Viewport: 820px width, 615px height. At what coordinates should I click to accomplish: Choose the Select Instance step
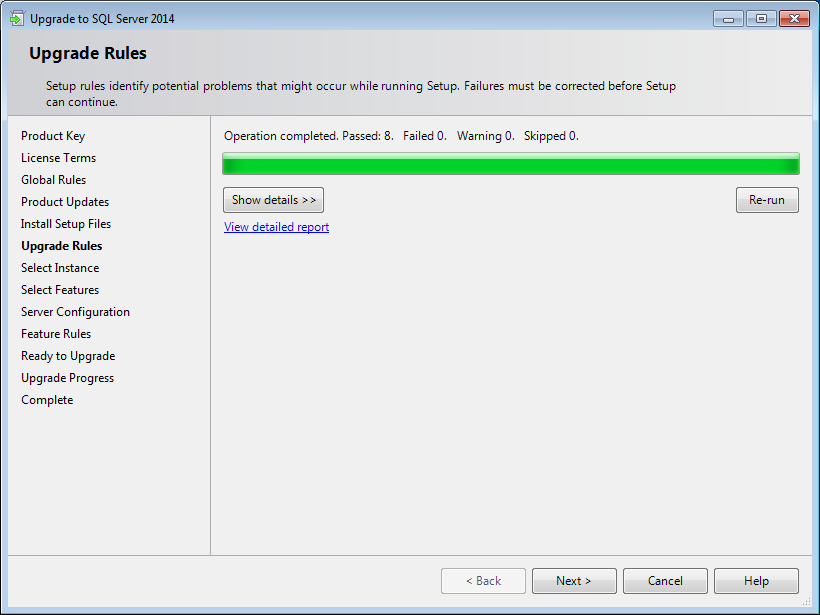tap(60, 268)
